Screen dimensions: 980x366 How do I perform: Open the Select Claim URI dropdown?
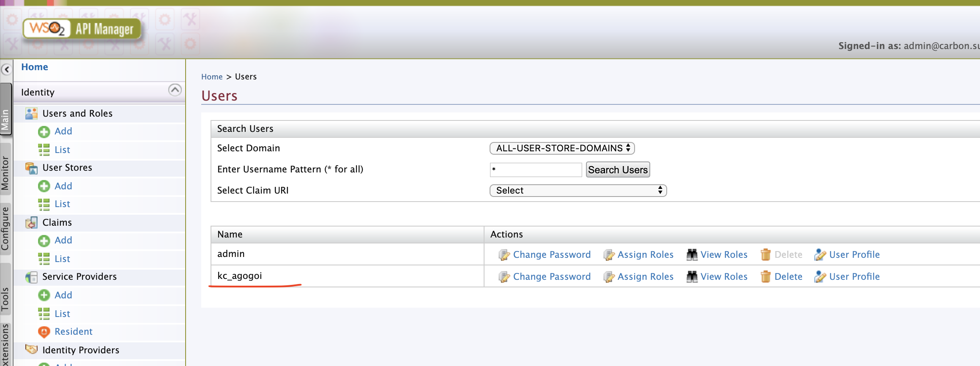(x=578, y=191)
